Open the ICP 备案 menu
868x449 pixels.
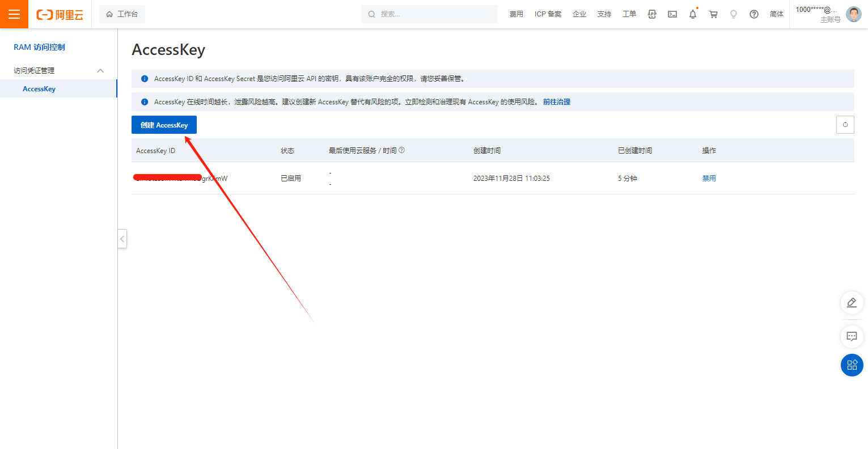point(548,14)
